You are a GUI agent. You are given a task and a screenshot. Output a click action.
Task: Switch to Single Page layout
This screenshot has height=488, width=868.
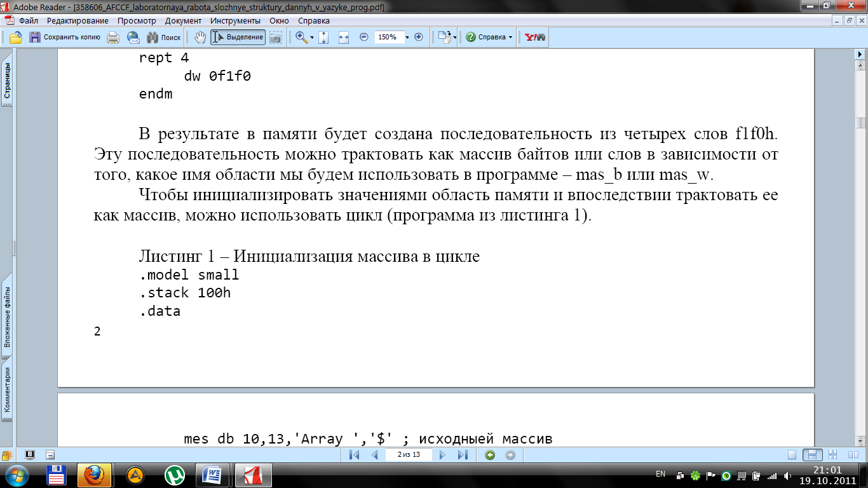coord(792,455)
